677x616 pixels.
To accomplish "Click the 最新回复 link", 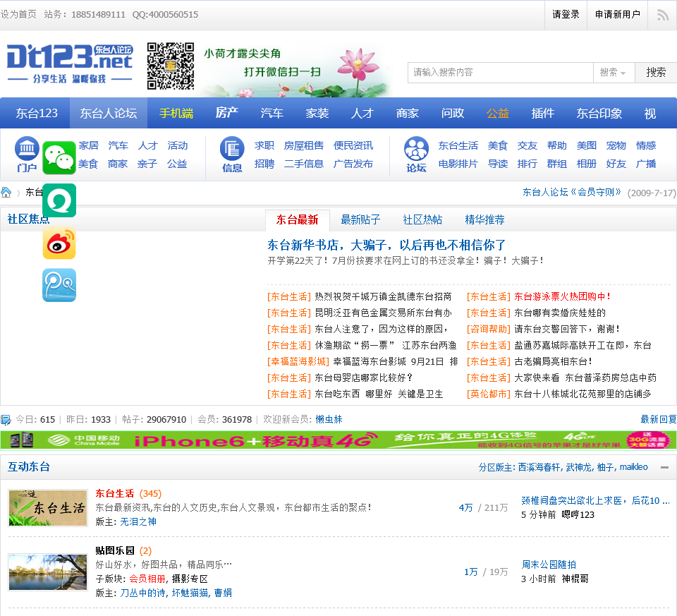I will click(659, 419).
